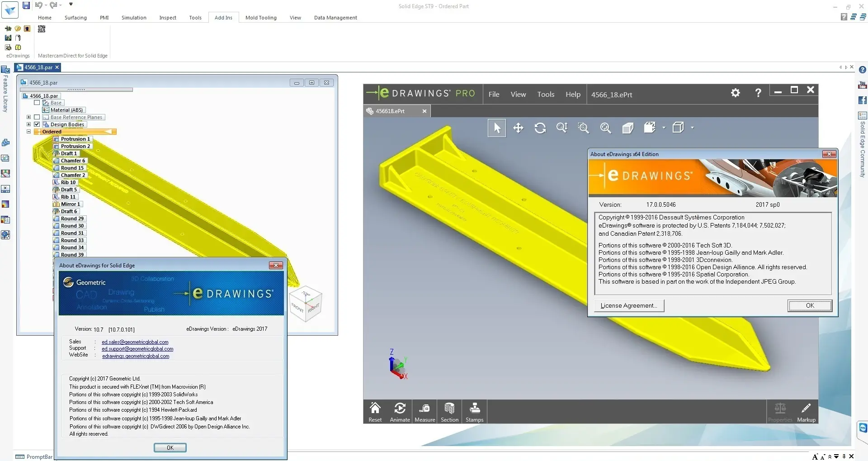Open the eDrawings View menu
Image resolution: width=868 pixels, height=461 pixels.
tap(518, 95)
